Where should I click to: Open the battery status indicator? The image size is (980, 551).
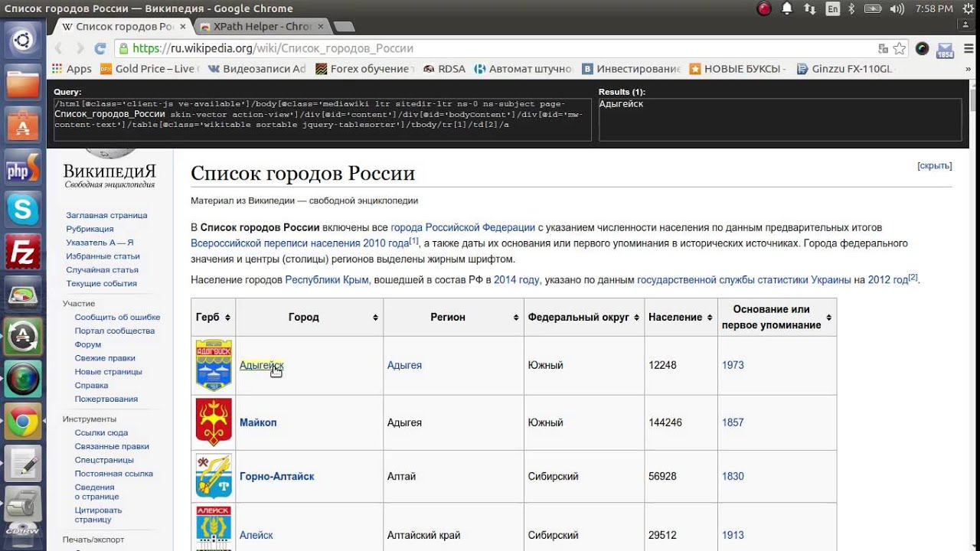pyautogui.click(x=871, y=9)
